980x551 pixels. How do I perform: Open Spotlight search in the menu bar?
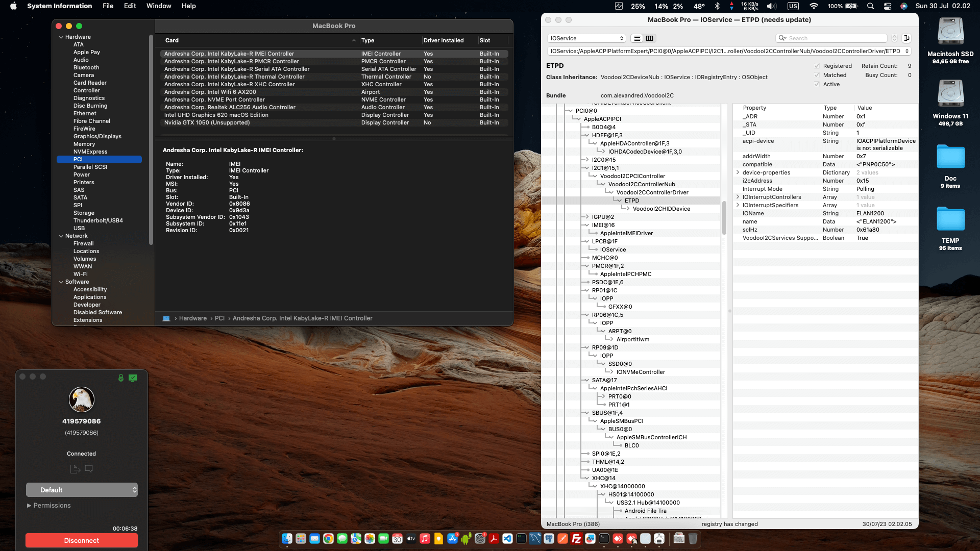871,6
